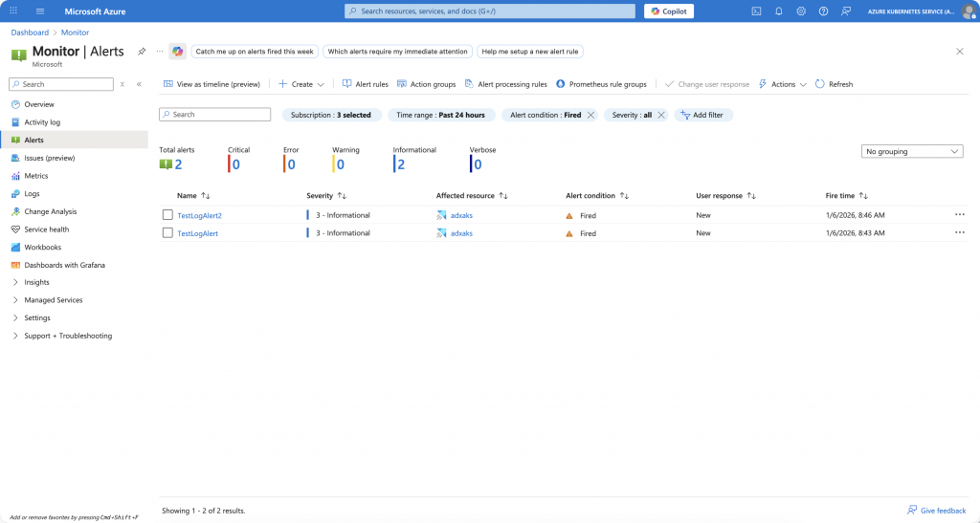Open portal settings gear
This screenshot has width=980, height=523.
[801, 11]
